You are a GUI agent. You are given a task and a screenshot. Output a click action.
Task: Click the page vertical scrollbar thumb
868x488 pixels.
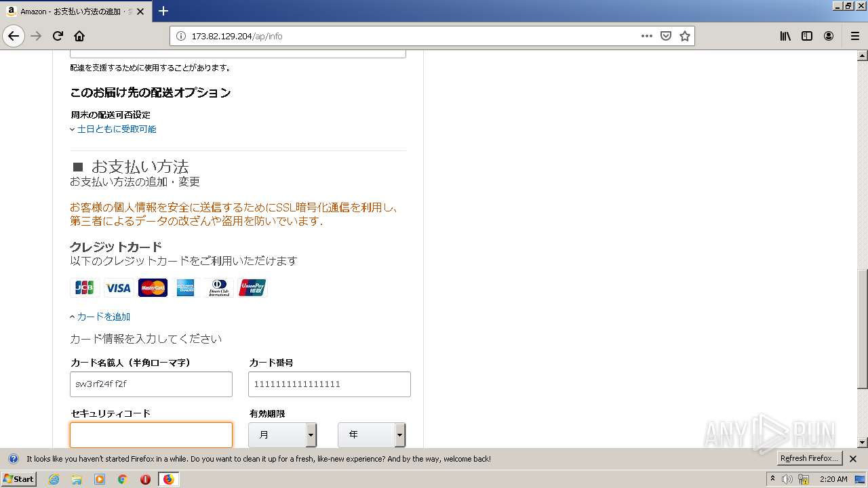tap(863, 329)
